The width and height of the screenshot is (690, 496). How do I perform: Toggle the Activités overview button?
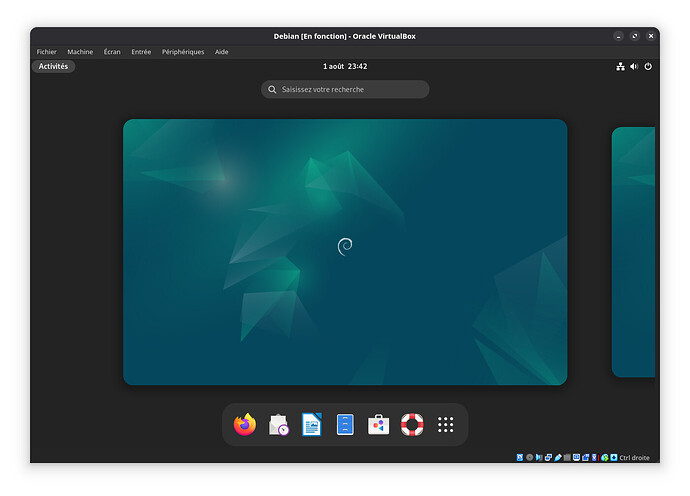coord(53,66)
